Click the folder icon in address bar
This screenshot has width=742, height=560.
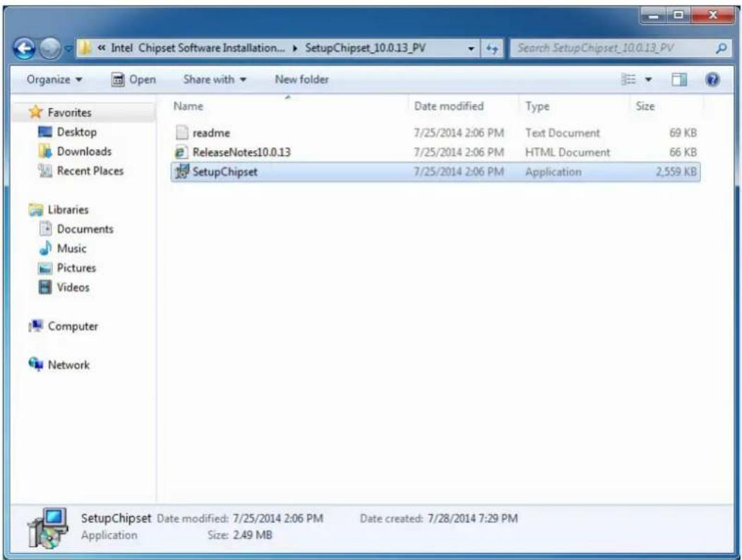[85, 48]
